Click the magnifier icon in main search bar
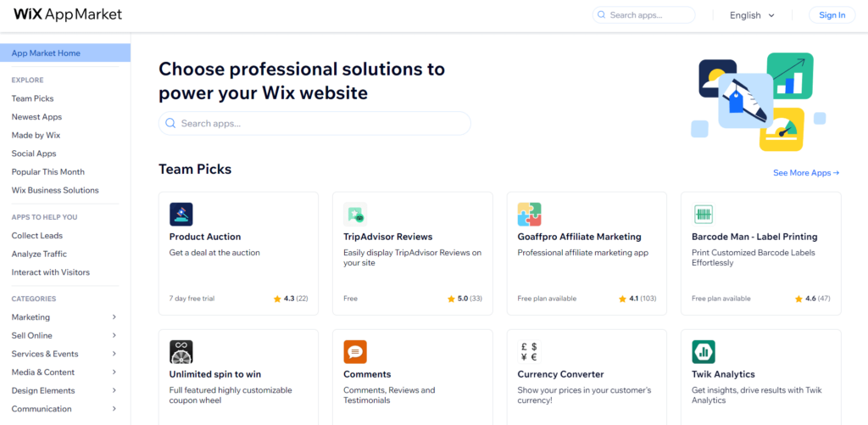The width and height of the screenshot is (868, 425). [x=170, y=123]
